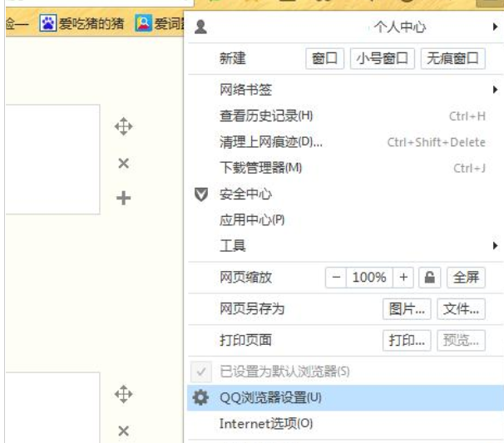
Task: Click the 100% zoom value field
Action: 369,277
